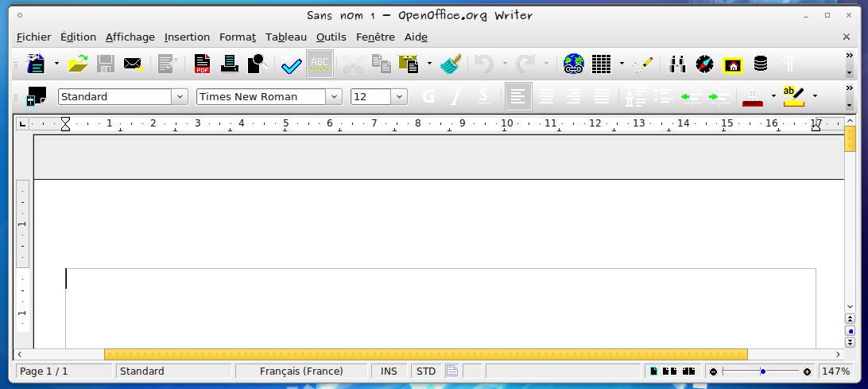Open the Fichier menu

click(x=33, y=37)
